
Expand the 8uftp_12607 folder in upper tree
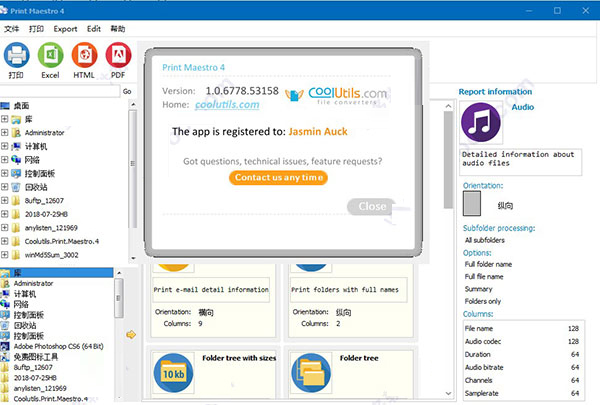(4, 200)
